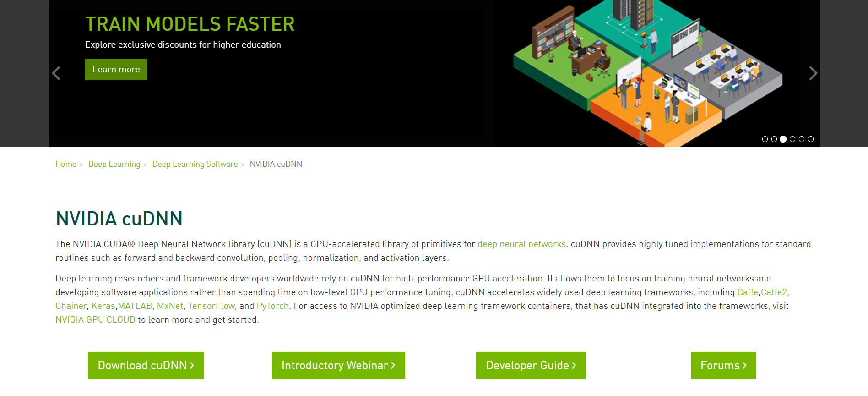
Task: Select the fifth carousel slide dot
Action: point(802,139)
